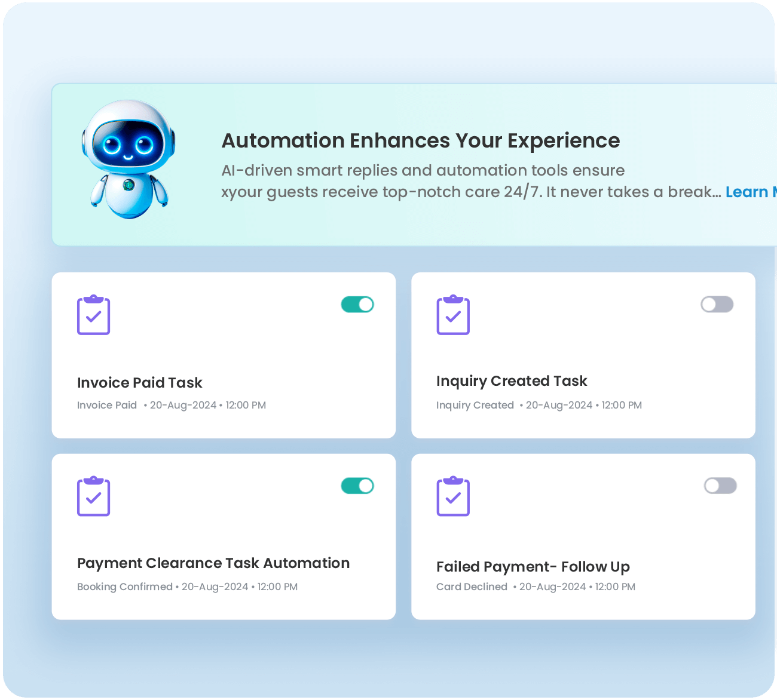Open the Invoice Paid Task title
This screenshot has width=777, height=700.
coord(140,383)
